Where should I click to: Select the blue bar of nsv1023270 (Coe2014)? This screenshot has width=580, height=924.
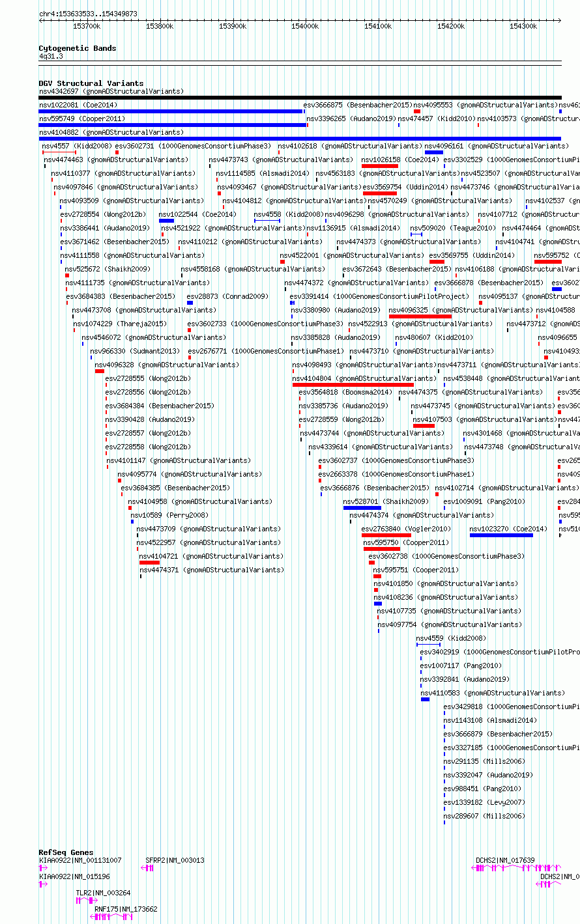coord(501,535)
